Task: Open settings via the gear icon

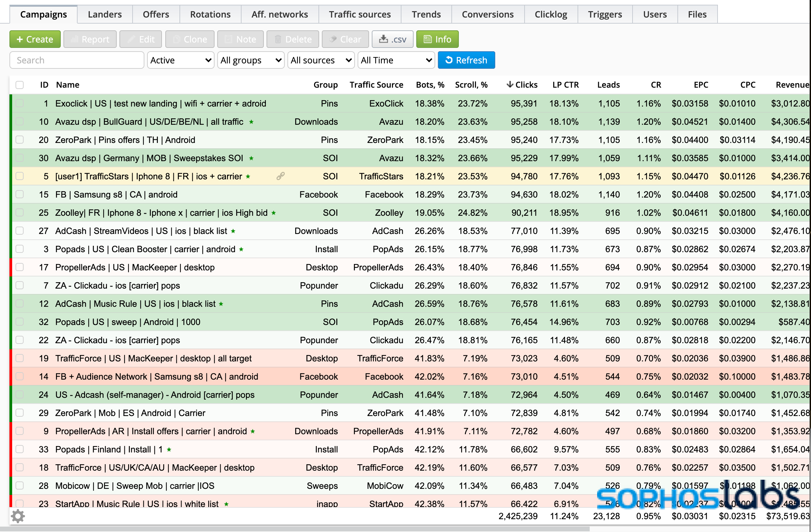Action: (18, 516)
